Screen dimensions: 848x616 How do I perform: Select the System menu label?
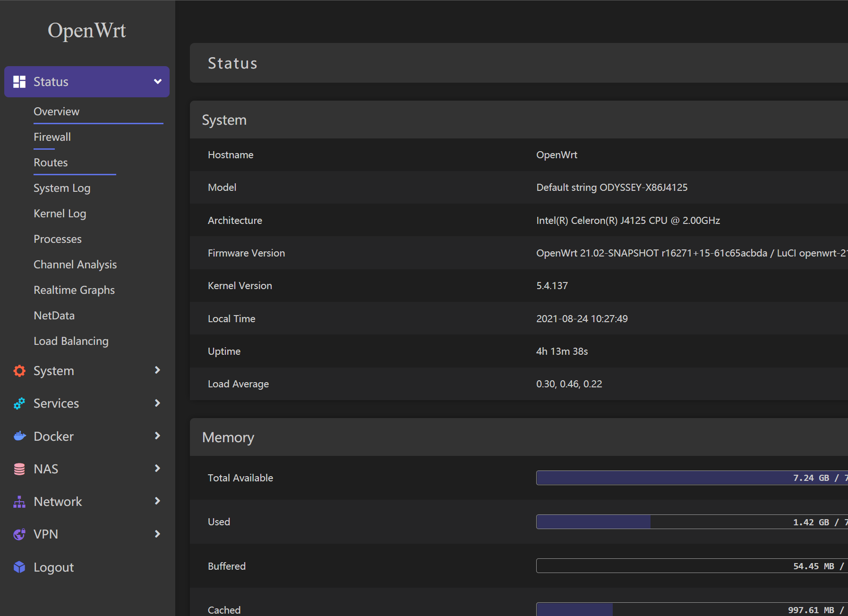(x=53, y=371)
